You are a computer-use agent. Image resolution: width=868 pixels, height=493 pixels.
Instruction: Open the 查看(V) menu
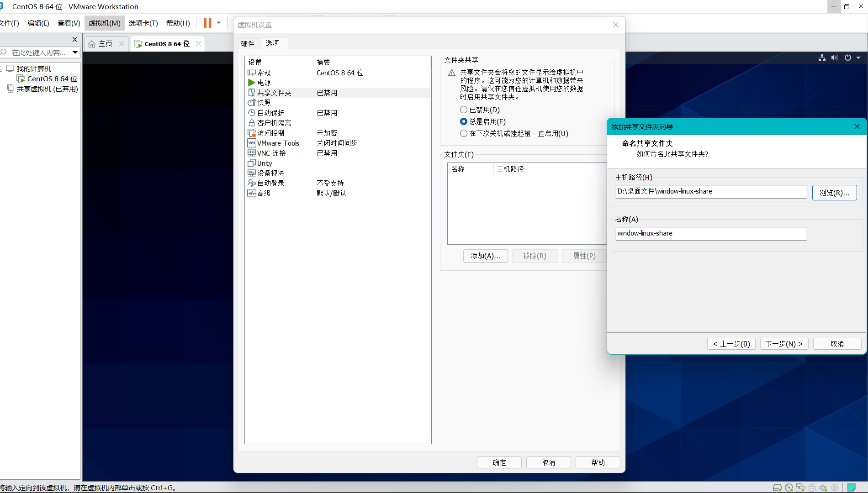[69, 23]
